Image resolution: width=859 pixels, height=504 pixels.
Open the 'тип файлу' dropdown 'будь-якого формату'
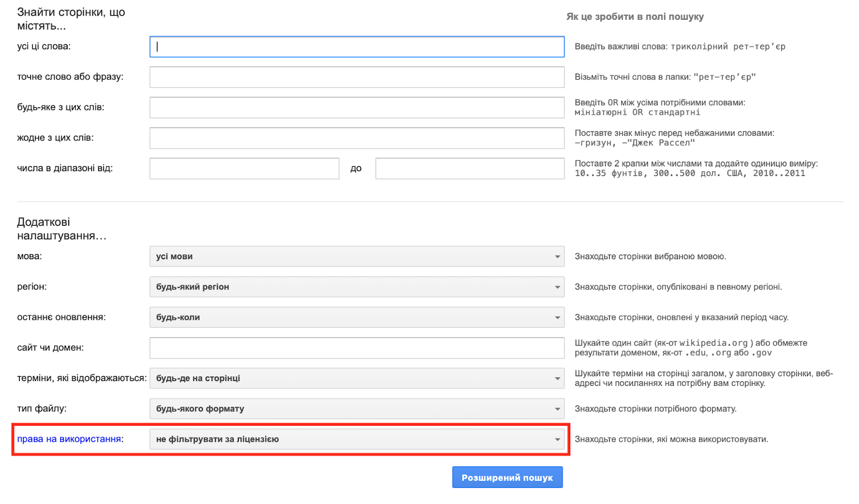pyautogui.click(x=357, y=409)
